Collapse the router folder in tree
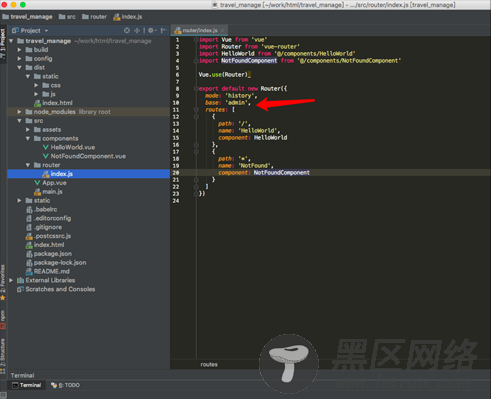 28,165
